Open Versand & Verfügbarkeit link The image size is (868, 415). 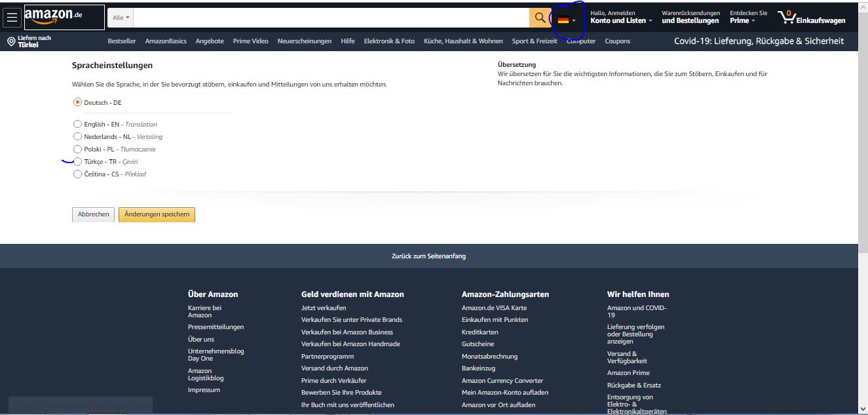point(628,357)
